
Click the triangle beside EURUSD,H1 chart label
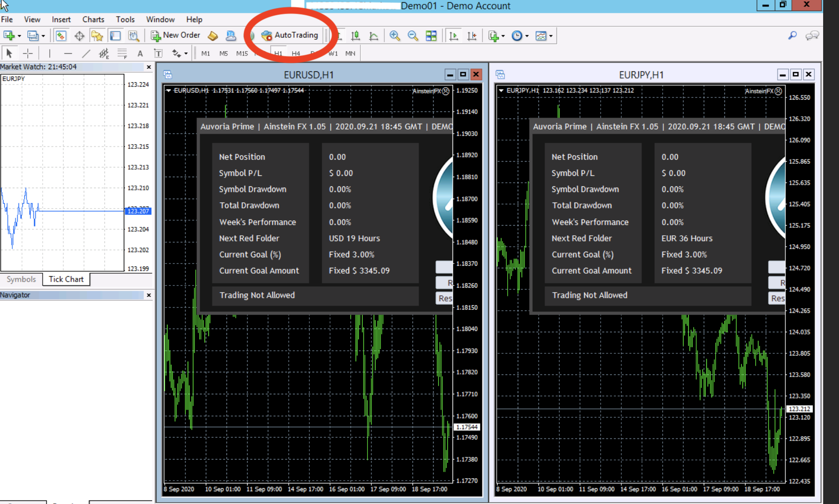click(x=168, y=90)
